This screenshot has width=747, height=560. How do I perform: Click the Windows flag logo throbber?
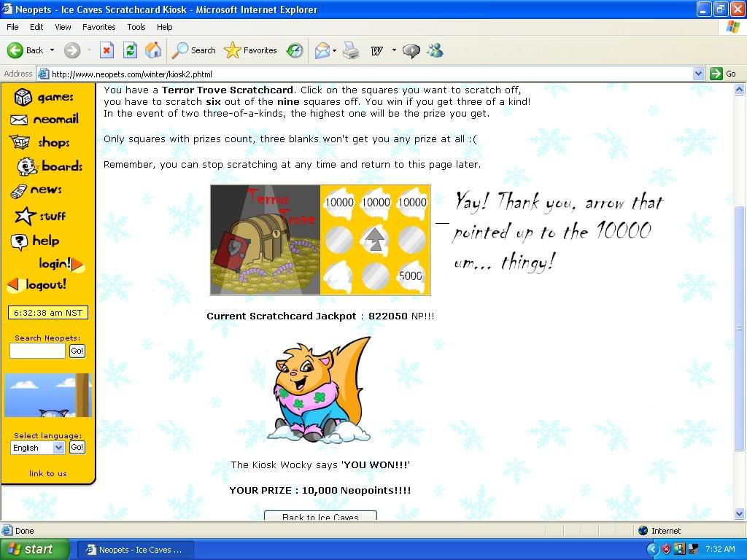733,27
